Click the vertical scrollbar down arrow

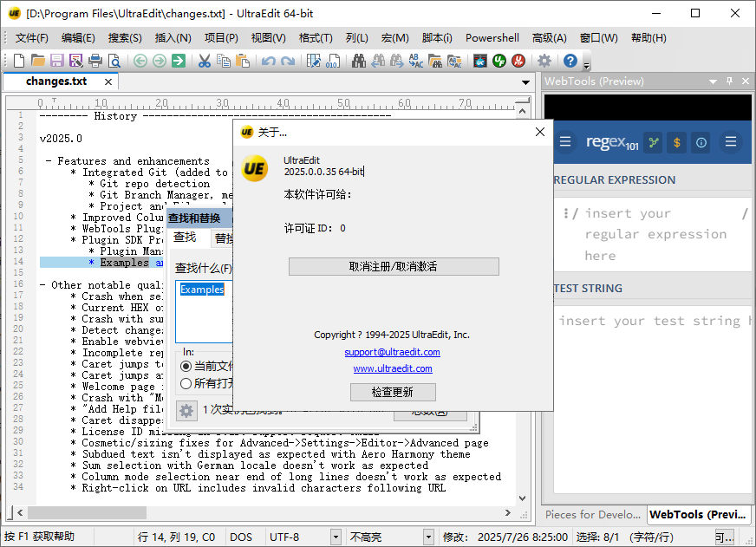coord(522,498)
